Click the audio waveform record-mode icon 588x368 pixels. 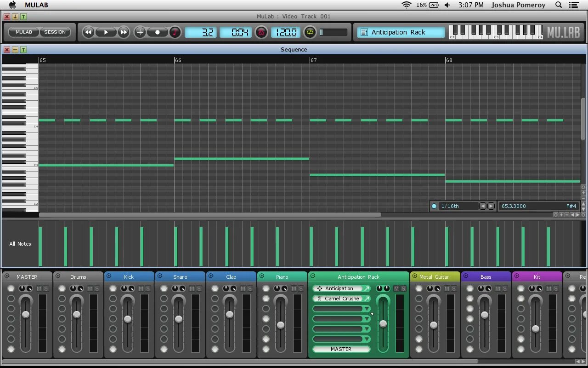tap(140, 32)
